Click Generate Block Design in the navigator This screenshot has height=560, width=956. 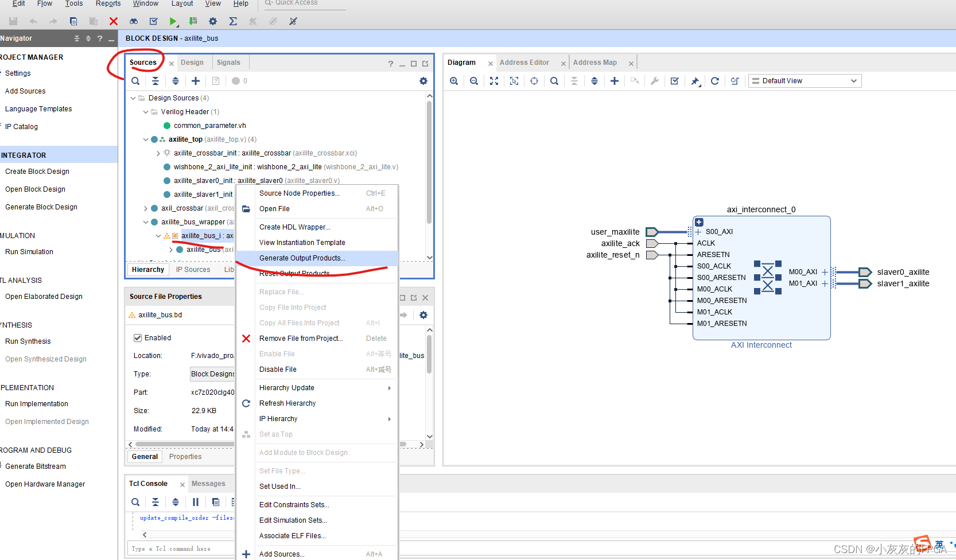(41, 207)
